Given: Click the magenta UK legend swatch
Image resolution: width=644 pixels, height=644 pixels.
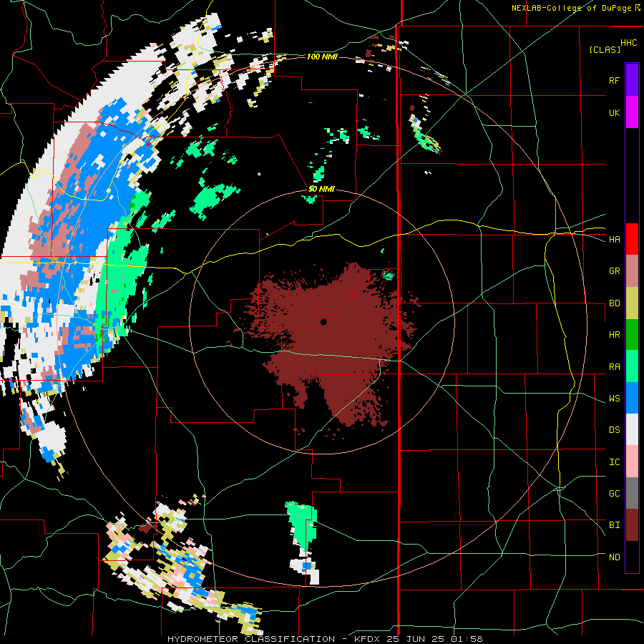Looking at the screenshot, I should [632, 112].
